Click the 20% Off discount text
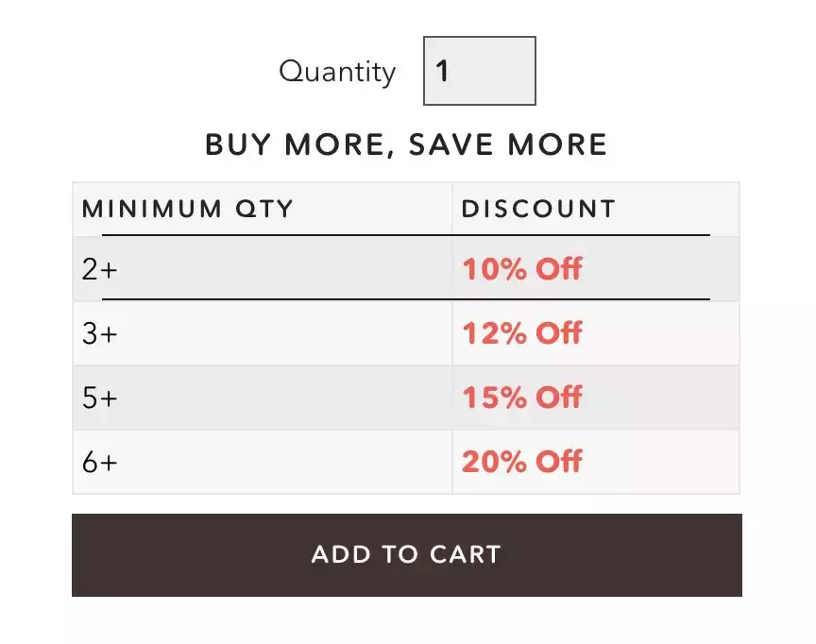This screenshot has height=644, width=816. (x=522, y=462)
